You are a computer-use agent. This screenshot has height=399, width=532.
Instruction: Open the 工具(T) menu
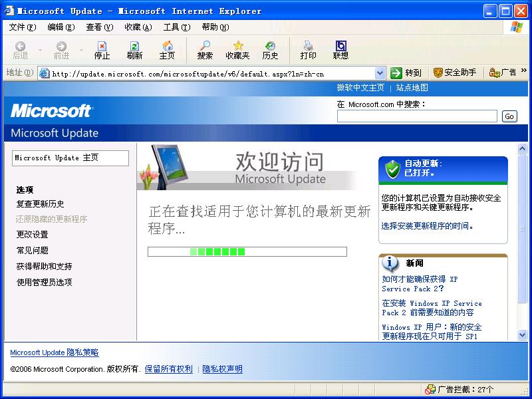[x=177, y=27]
